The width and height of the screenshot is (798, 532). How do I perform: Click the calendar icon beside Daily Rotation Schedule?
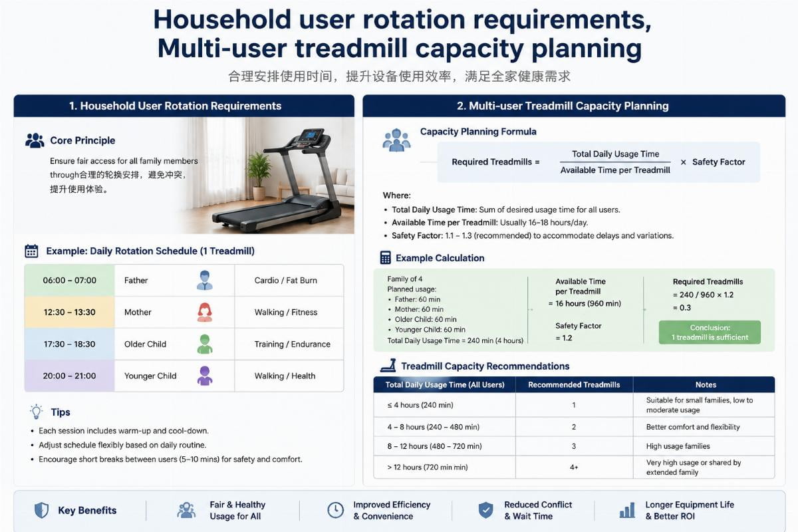[x=31, y=251]
